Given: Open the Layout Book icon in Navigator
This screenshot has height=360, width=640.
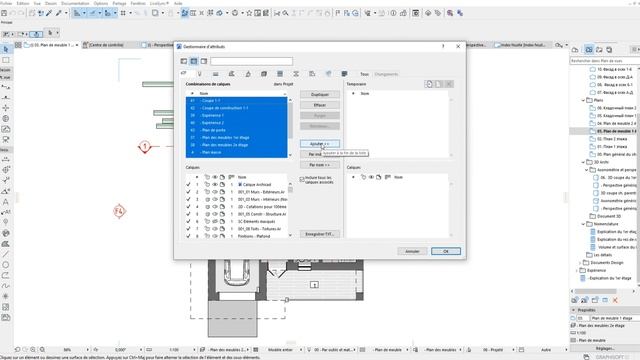Looking at the screenshot, I should click(599, 50).
